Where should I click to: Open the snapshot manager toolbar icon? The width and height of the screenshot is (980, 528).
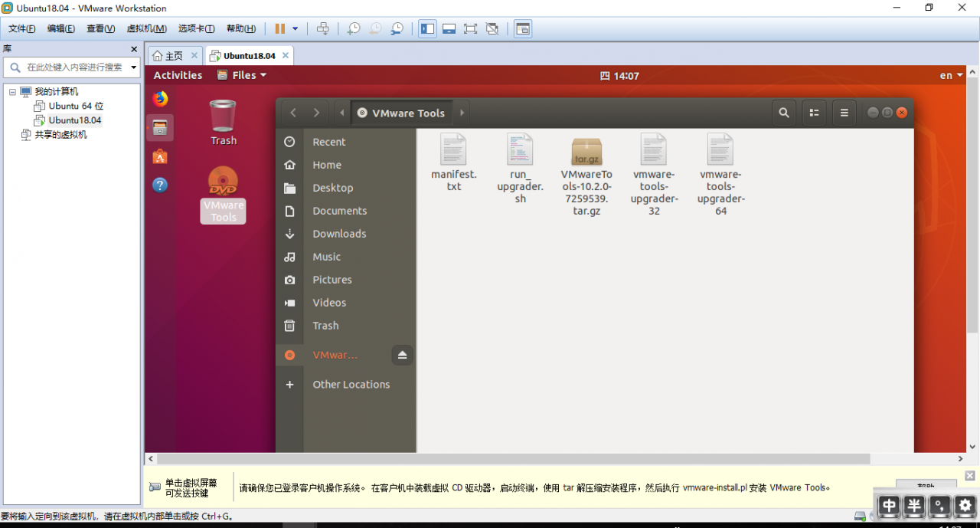point(397,29)
